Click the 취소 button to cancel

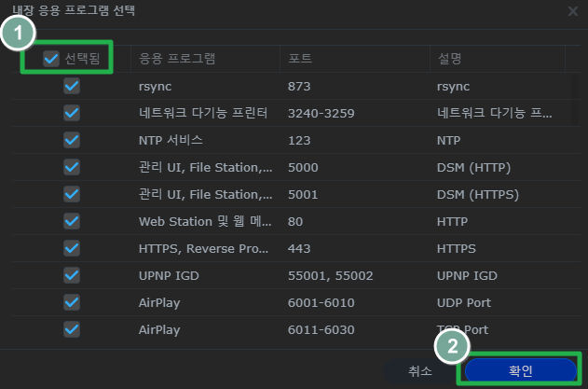tap(420, 370)
